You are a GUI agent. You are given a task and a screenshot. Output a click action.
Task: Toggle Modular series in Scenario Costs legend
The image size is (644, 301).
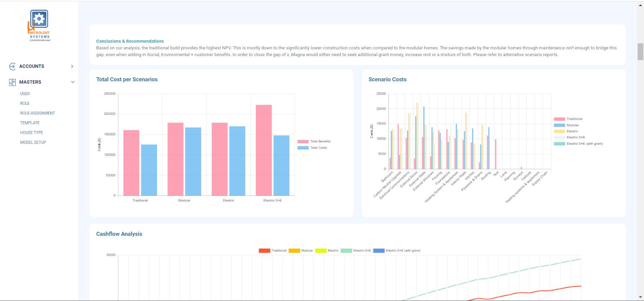coord(566,125)
